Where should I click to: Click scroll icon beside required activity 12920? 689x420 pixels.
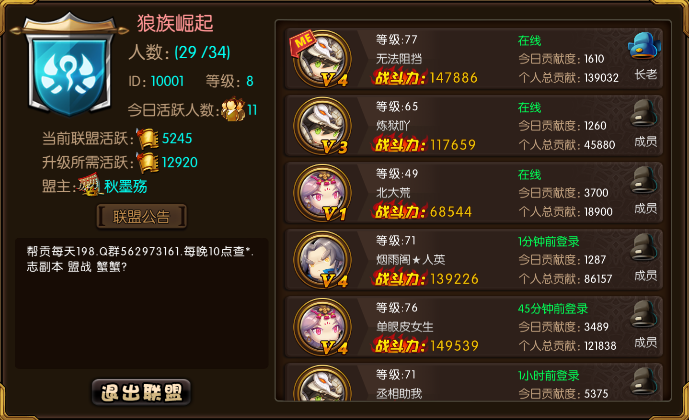(x=148, y=163)
